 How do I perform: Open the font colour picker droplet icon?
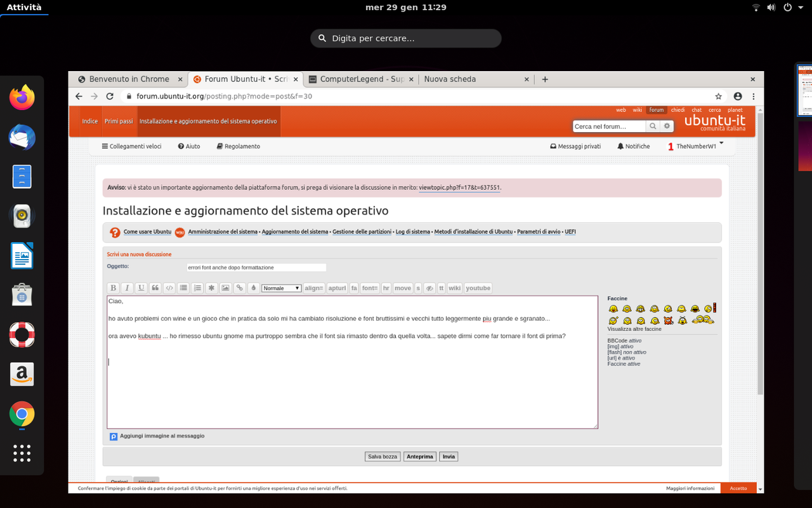[253, 288]
